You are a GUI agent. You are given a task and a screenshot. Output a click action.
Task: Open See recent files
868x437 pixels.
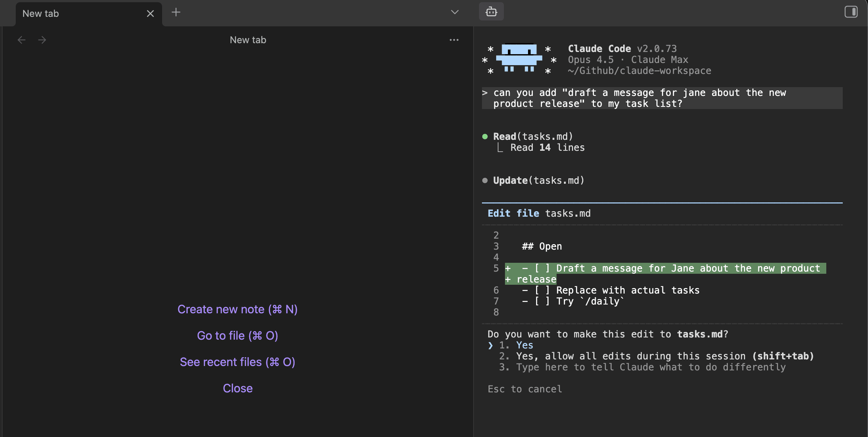(x=237, y=362)
